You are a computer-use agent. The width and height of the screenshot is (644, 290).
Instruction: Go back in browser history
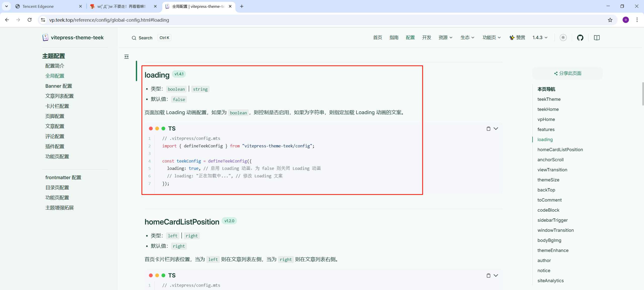[7, 20]
